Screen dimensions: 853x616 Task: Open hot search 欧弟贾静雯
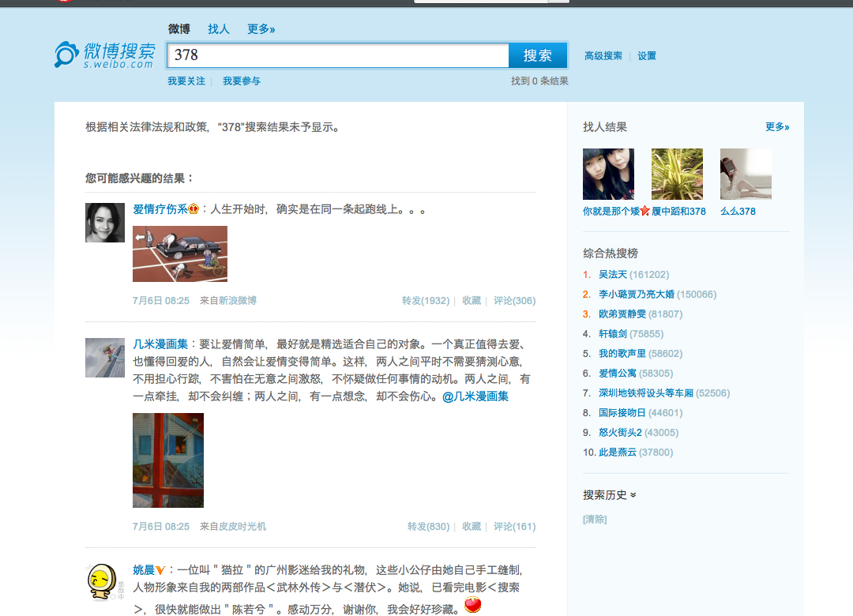pos(622,314)
